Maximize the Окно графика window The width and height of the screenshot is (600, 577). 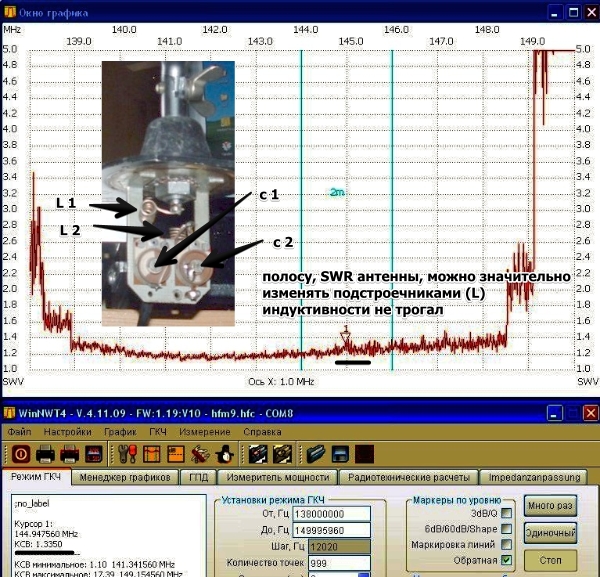pyautogui.click(x=574, y=13)
